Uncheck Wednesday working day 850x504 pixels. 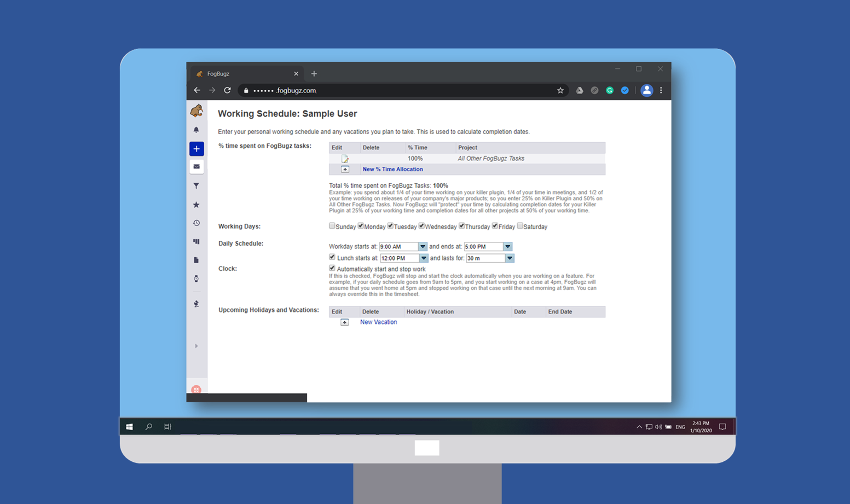point(421,226)
